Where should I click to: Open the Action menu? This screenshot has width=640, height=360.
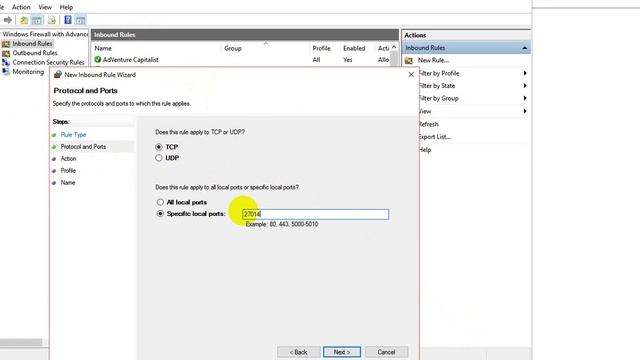(x=21, y=7)
